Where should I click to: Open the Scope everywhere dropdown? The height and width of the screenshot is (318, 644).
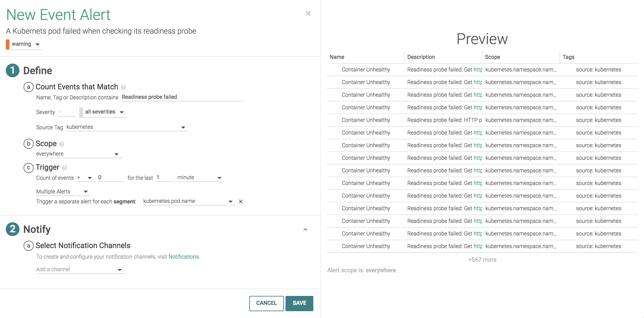pos(79,154)
